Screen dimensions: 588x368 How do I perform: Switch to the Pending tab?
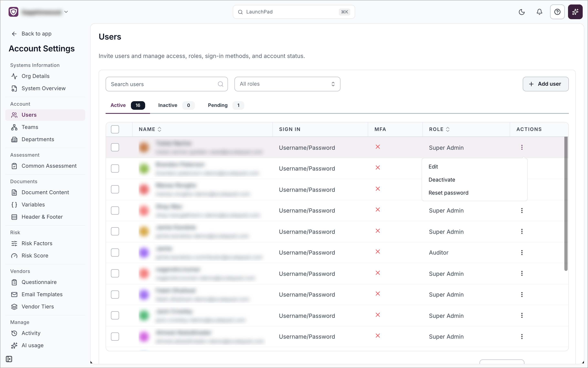click(226, 105)
